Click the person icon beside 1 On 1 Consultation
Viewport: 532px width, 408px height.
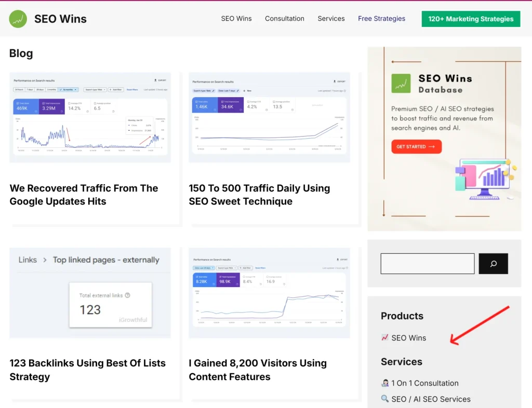[385, 383]
